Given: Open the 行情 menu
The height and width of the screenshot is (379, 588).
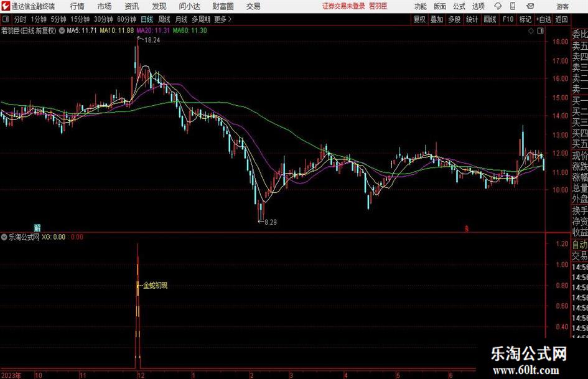Looking at the screenshot, I should (77, 6).
